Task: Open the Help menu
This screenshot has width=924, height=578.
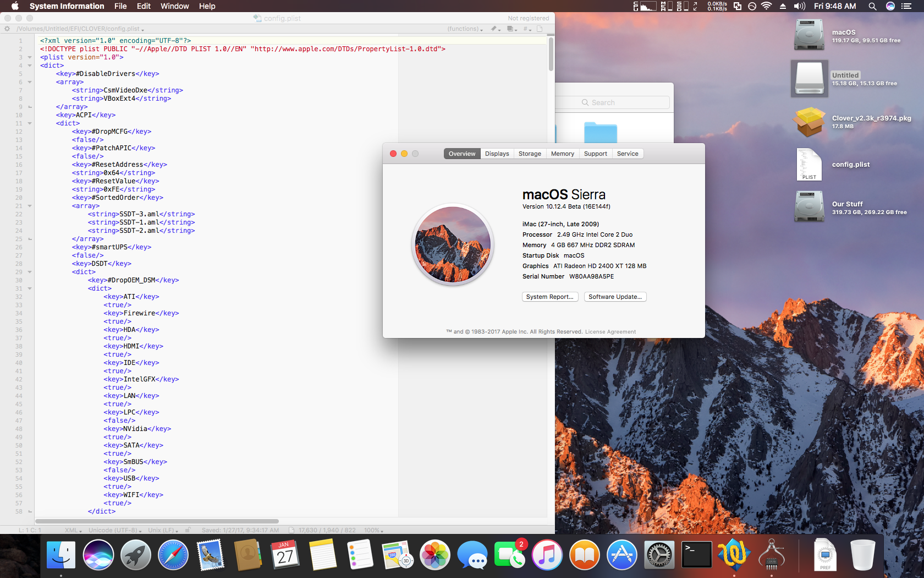Action: tap(207, 6)
